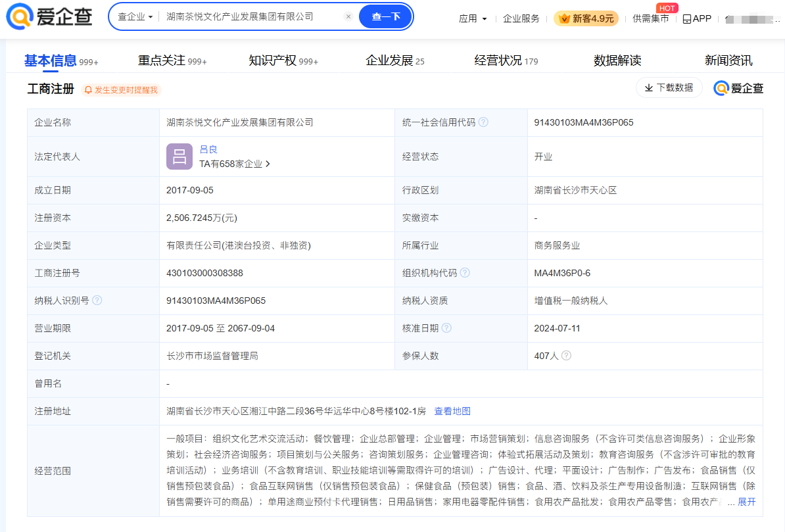
Task: Open the 查企业 search type dropdown
Action: tap(135, 17)
